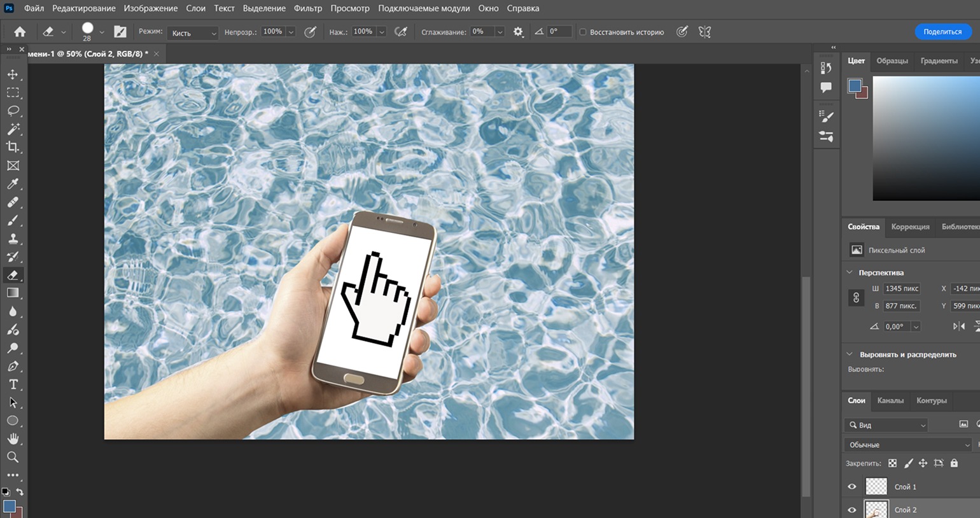
Task: Activate the Horizontal Type tool
Action: (x=13, y=384)
